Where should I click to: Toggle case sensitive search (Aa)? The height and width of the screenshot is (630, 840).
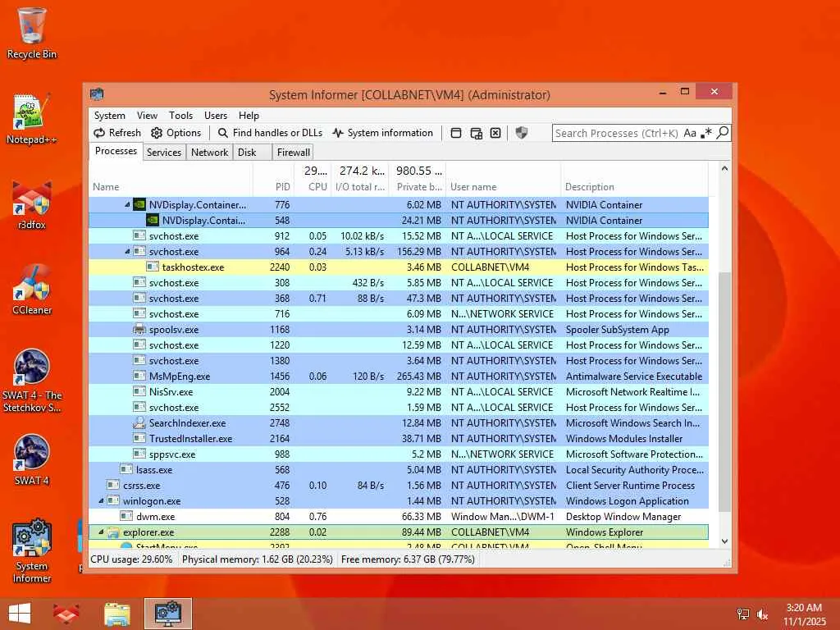pyautogui.click(x=690, y=133)
